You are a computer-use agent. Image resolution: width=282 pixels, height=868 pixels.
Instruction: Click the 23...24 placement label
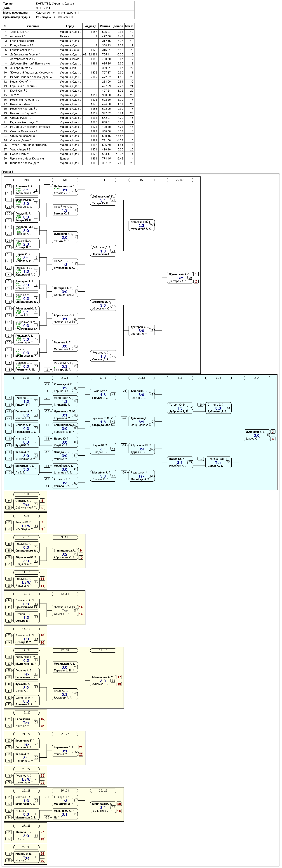[26, 769]
